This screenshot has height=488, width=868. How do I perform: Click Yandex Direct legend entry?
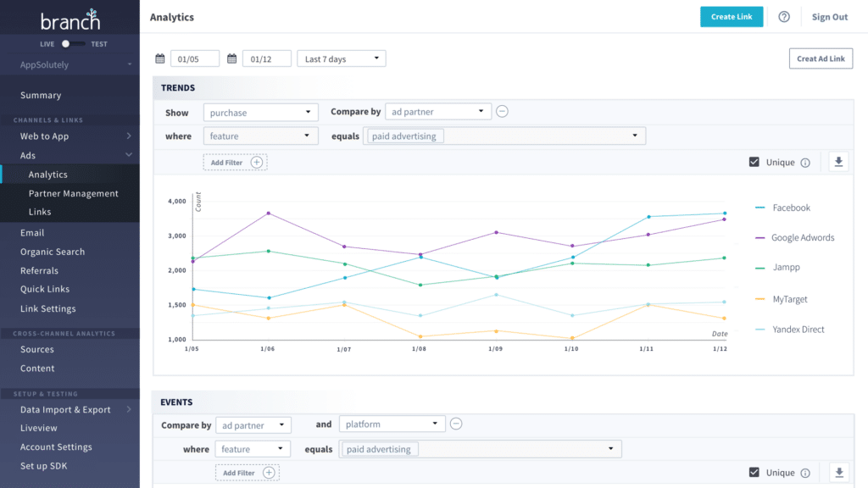coord(789,330)
